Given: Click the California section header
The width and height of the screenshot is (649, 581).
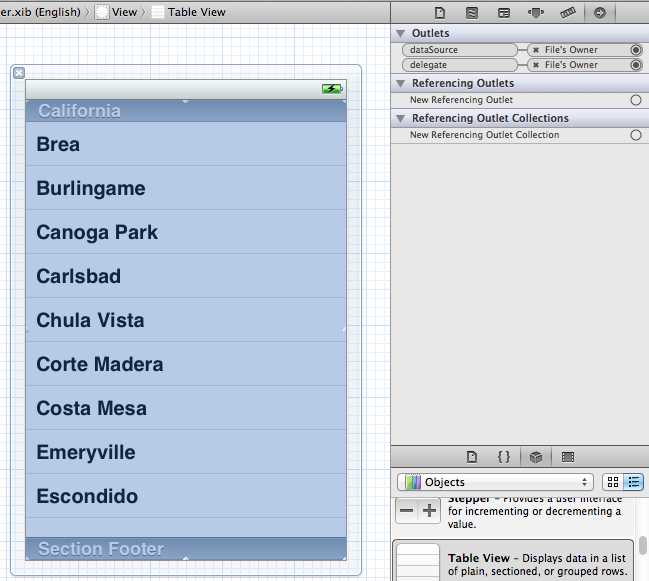Looking at the screenshot, I should pos(186,111).
